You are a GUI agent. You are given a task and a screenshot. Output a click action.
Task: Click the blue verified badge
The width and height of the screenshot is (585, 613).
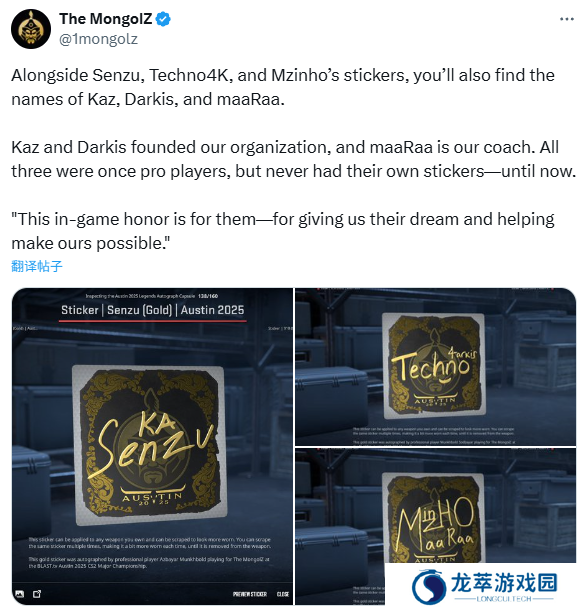[x=163, y=19]
